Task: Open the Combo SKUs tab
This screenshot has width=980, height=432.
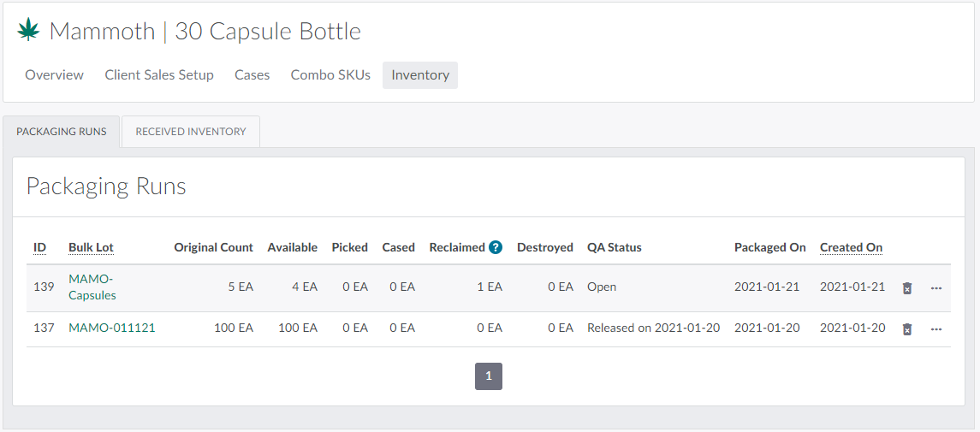Action: click(x=330, y=75)
